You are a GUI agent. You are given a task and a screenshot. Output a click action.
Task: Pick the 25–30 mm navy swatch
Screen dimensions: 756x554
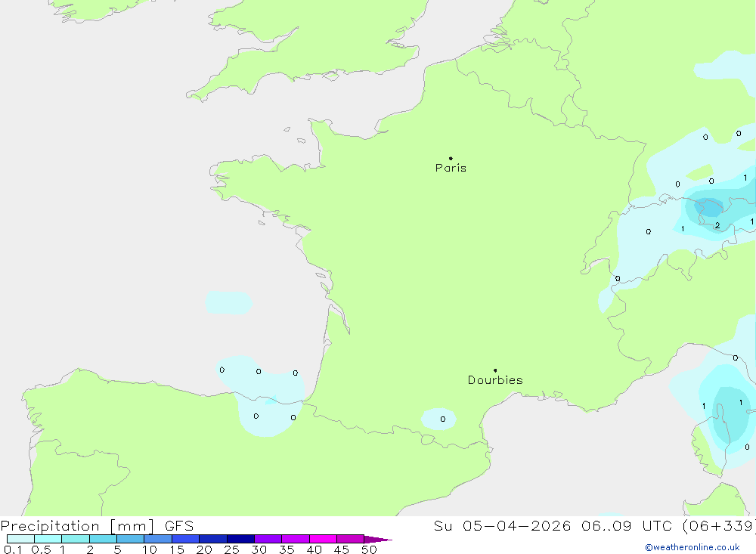tap(240, 539)
